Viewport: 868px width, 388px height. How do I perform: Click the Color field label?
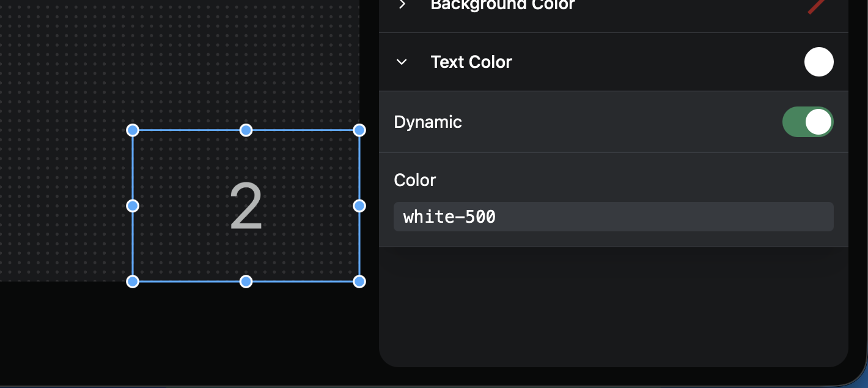[x=415, y=180]
